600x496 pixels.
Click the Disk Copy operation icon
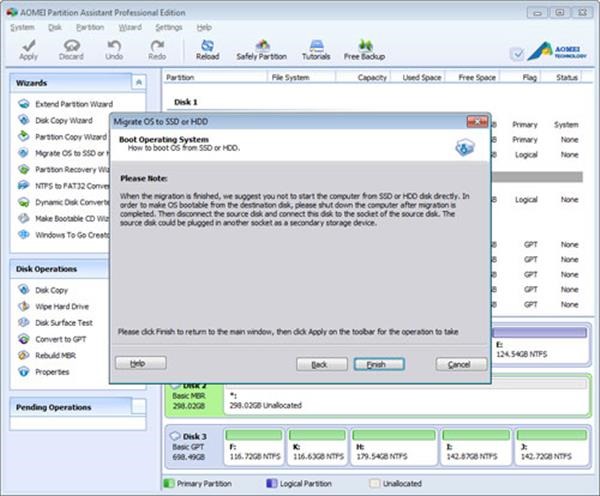24,290
